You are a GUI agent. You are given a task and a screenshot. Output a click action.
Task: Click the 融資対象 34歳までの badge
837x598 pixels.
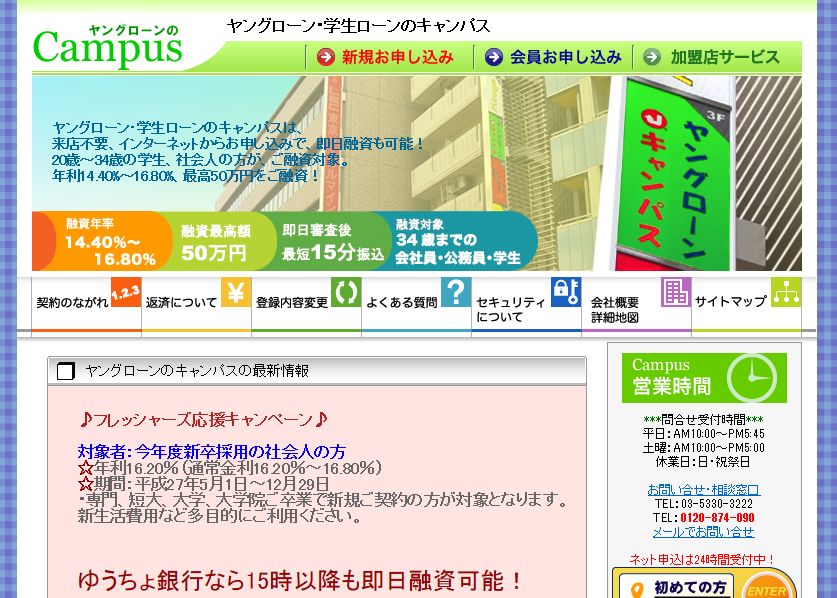pos(458,241)
